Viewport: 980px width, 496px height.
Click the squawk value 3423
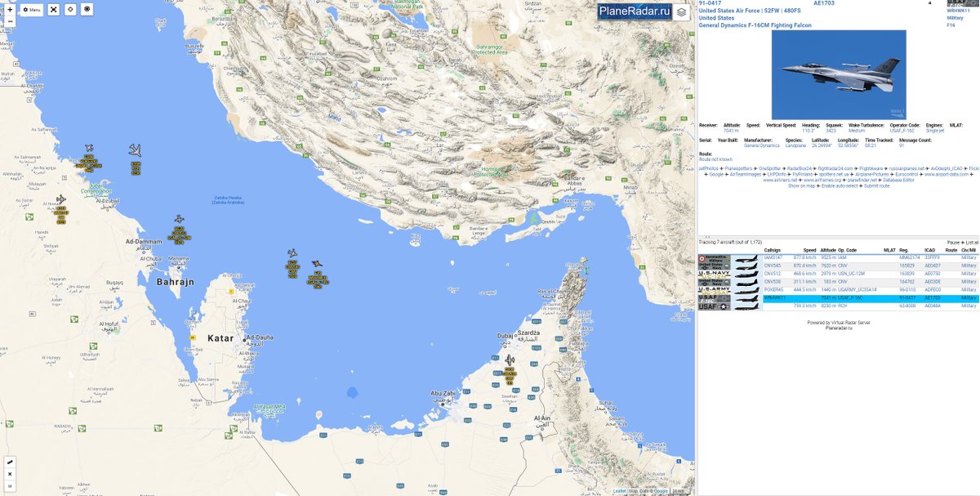pos(831,131)
